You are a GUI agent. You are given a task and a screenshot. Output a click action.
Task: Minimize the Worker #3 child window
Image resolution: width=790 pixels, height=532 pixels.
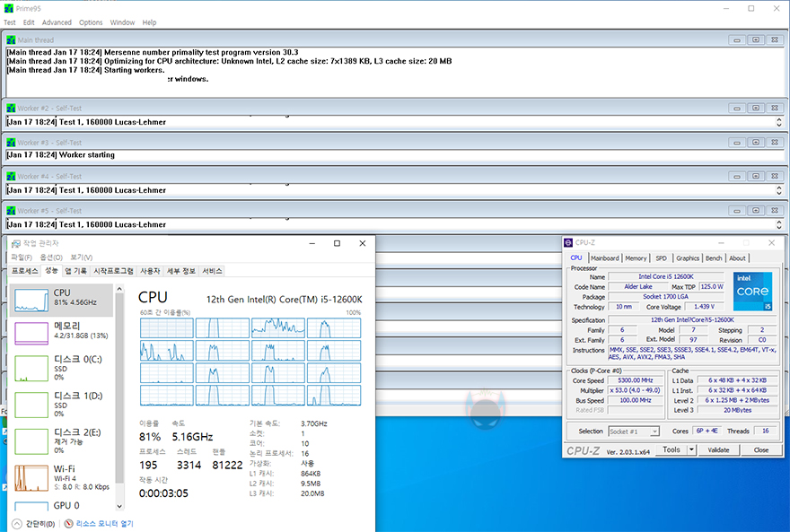(737, 143)
